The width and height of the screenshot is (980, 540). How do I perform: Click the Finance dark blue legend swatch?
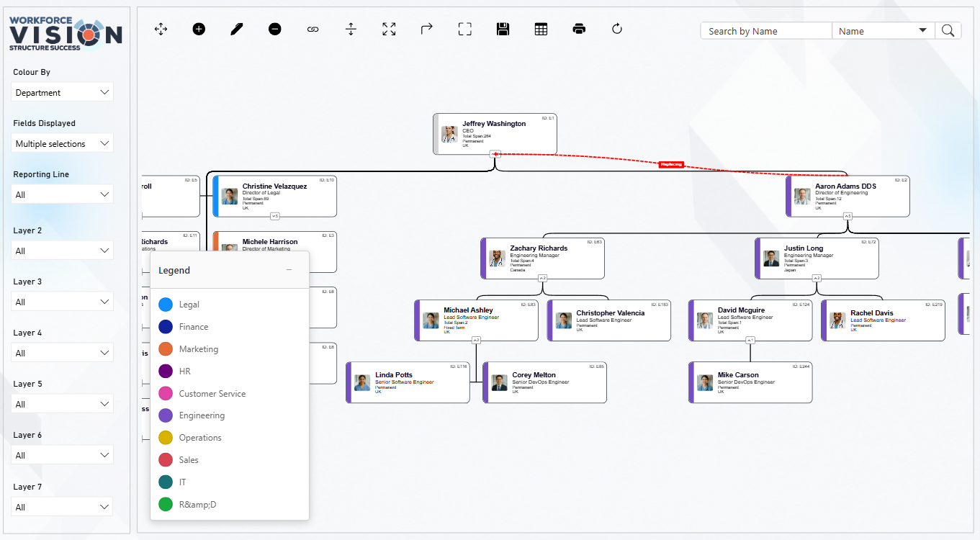point(166,327)
